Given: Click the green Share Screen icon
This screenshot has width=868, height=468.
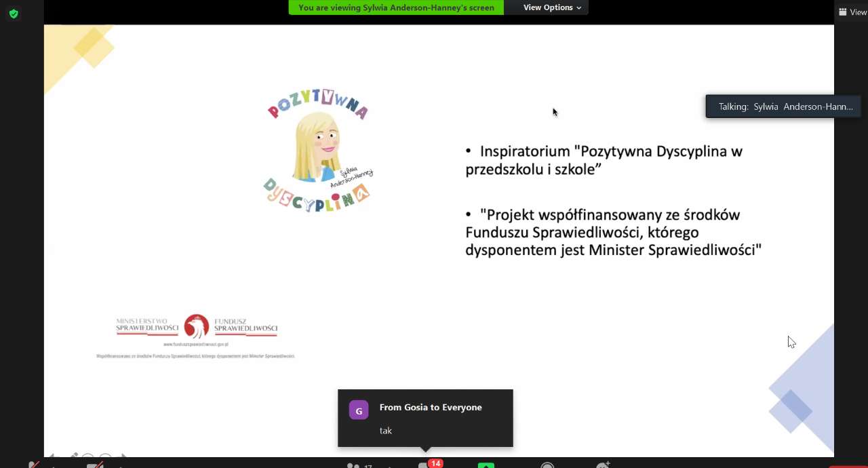Looking at the screenshot, I should pos(486,465).
